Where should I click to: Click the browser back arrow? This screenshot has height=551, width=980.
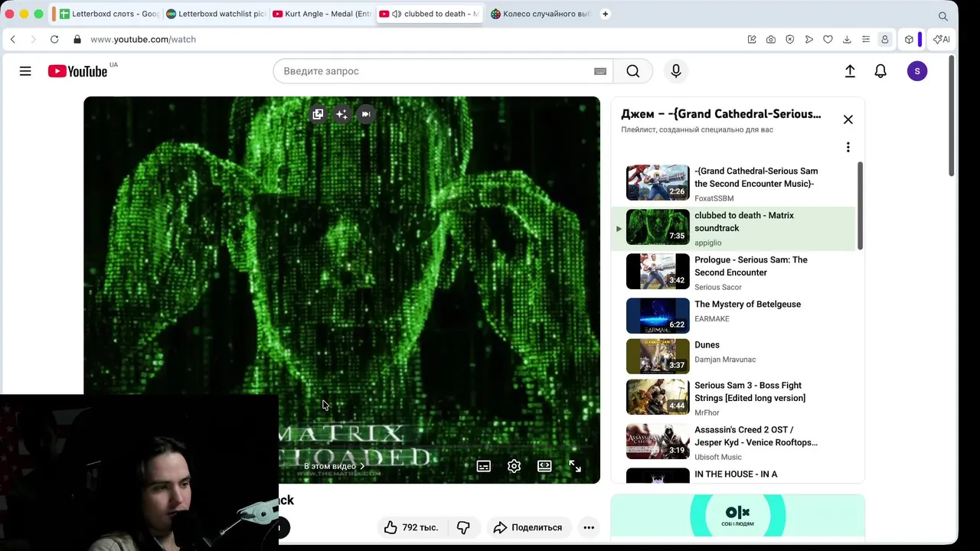pyautogui.click(x=12, y=39)
